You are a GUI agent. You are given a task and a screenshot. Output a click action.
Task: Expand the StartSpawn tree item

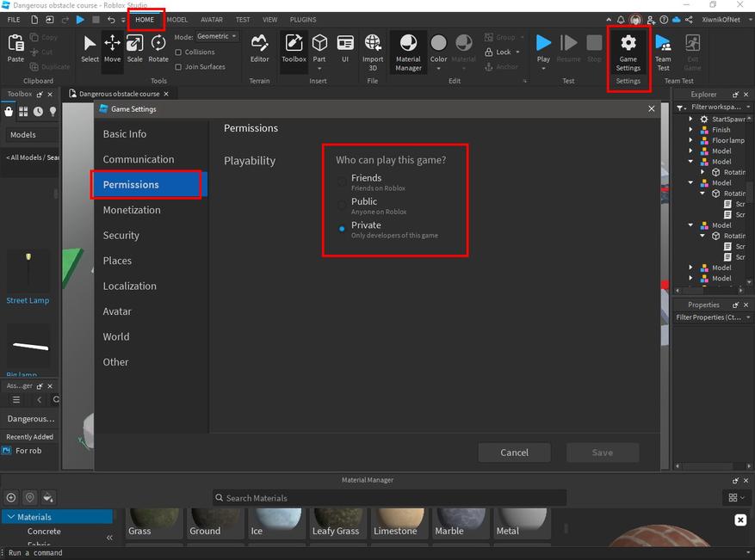point(690,119)
